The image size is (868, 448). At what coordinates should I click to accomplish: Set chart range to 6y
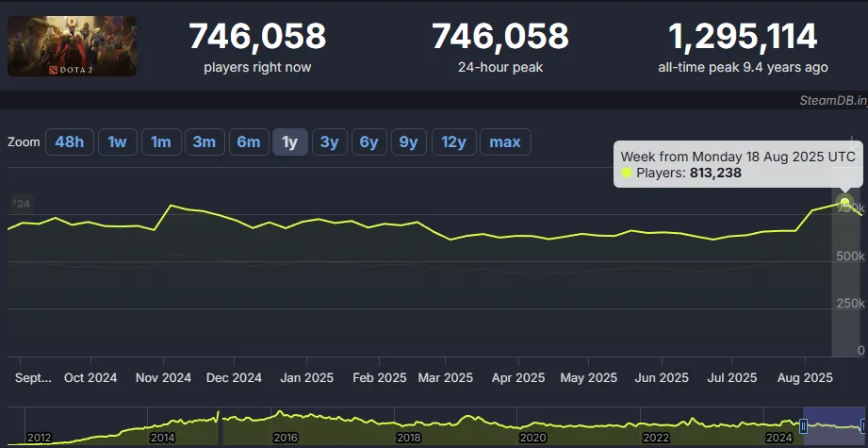click(x=368, y=142)
